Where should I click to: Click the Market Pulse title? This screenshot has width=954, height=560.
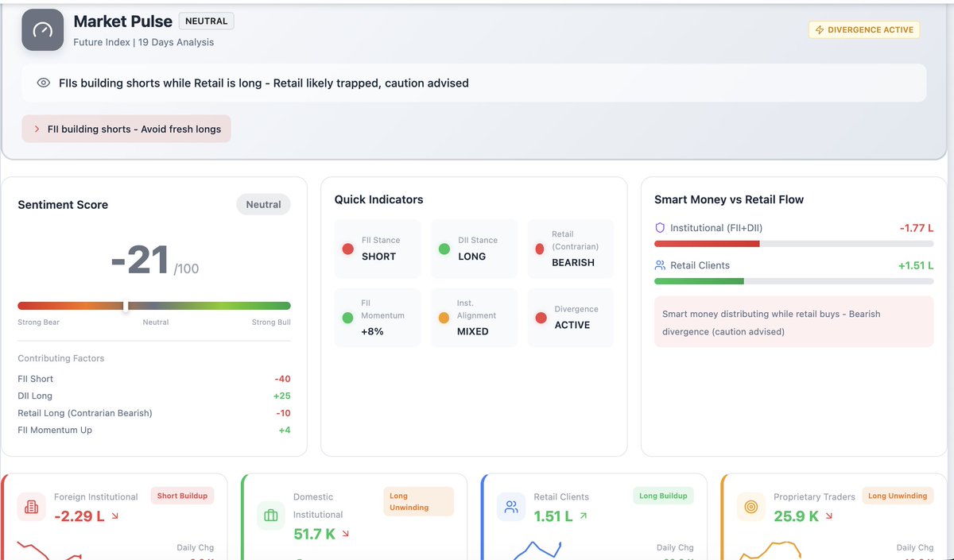[123, 21]
